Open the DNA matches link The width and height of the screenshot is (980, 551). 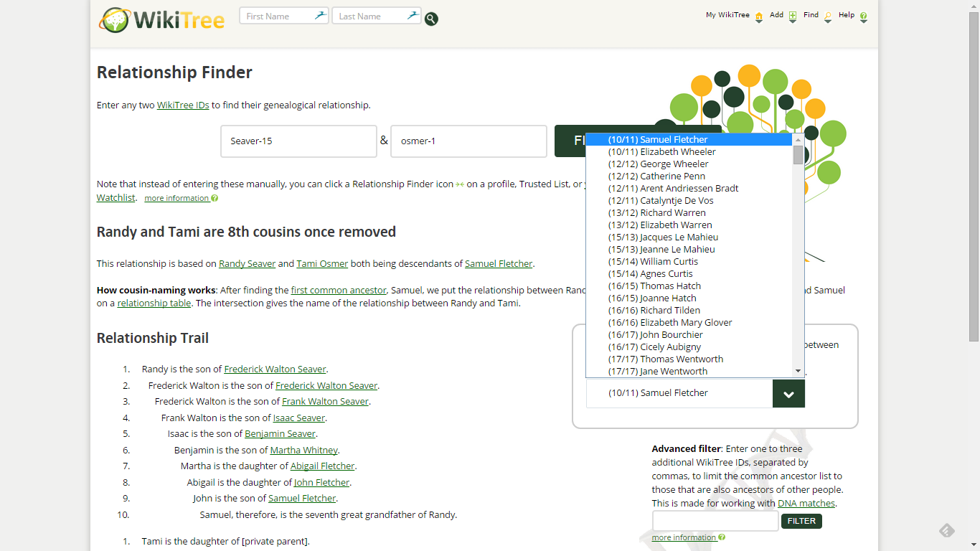tap(807, 503)
